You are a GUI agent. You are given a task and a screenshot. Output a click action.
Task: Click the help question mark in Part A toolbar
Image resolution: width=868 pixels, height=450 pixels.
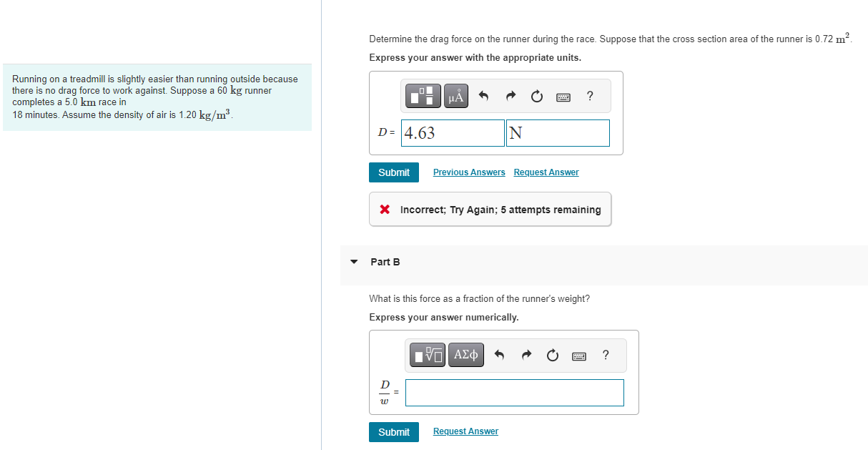[589, 96]
